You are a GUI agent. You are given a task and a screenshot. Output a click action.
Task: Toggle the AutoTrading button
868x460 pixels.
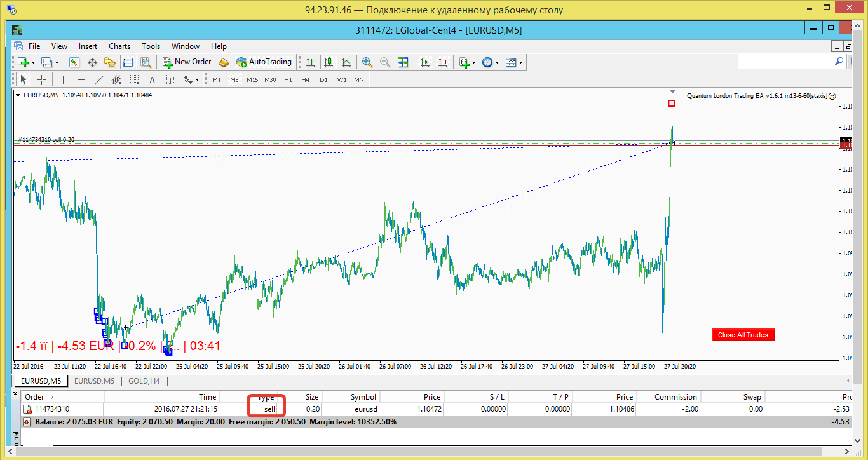click(264, 62)
